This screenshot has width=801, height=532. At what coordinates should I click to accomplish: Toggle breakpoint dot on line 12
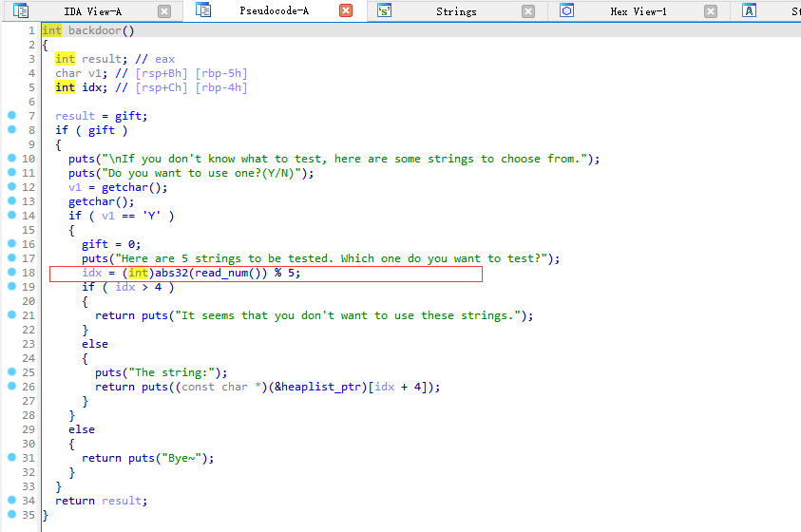pyautogui.click(x=11, y=187)
